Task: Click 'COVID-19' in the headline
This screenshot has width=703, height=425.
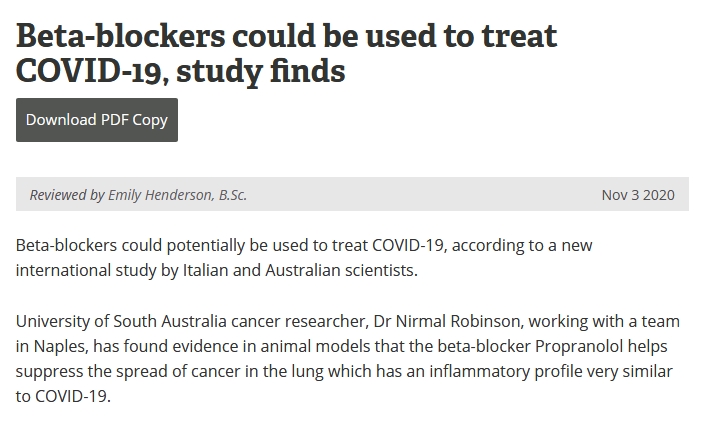Action: [88, 71]
